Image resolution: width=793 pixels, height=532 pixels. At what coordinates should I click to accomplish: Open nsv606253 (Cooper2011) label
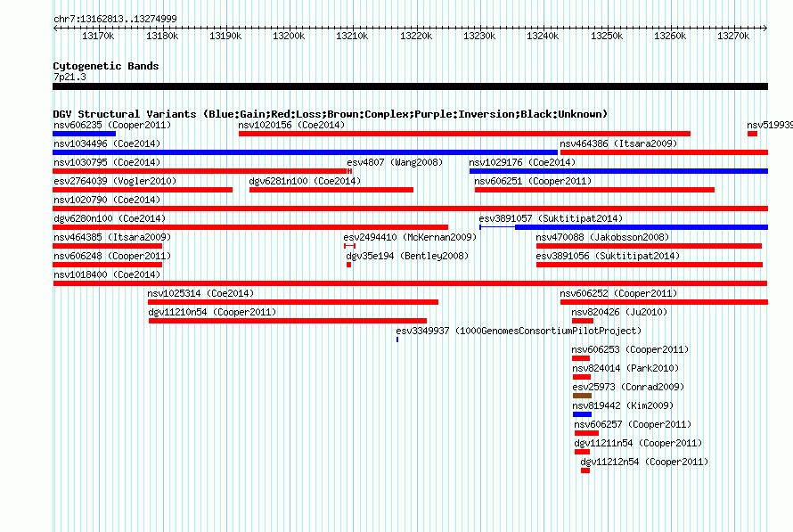(630, 349)
